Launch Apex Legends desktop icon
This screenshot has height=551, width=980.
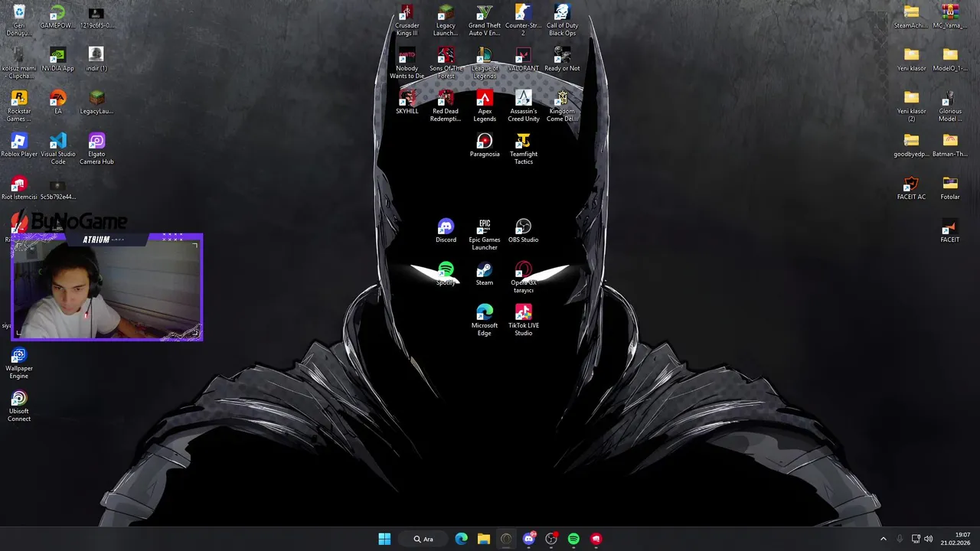coord(485,106)
